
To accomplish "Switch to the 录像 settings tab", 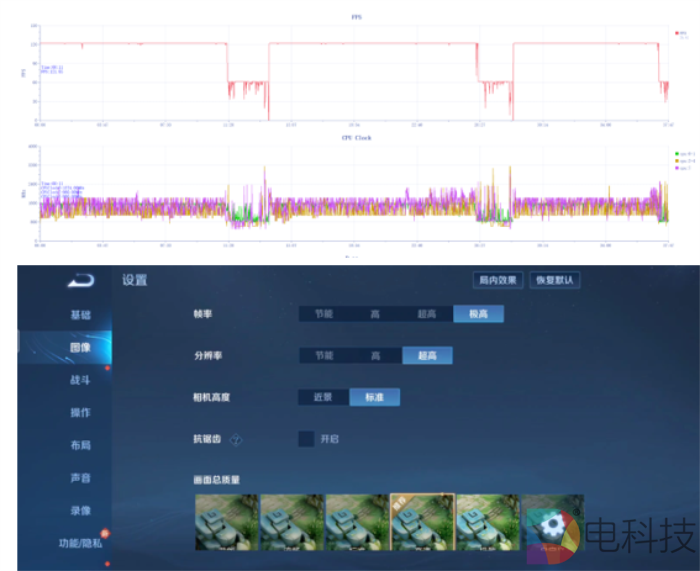I will pos(80,510).
